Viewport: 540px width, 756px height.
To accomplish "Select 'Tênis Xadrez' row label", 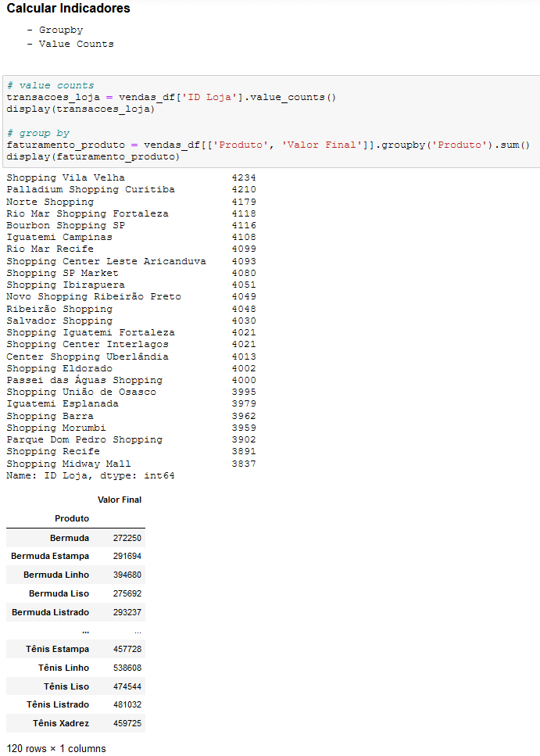I will click(61, 723).
